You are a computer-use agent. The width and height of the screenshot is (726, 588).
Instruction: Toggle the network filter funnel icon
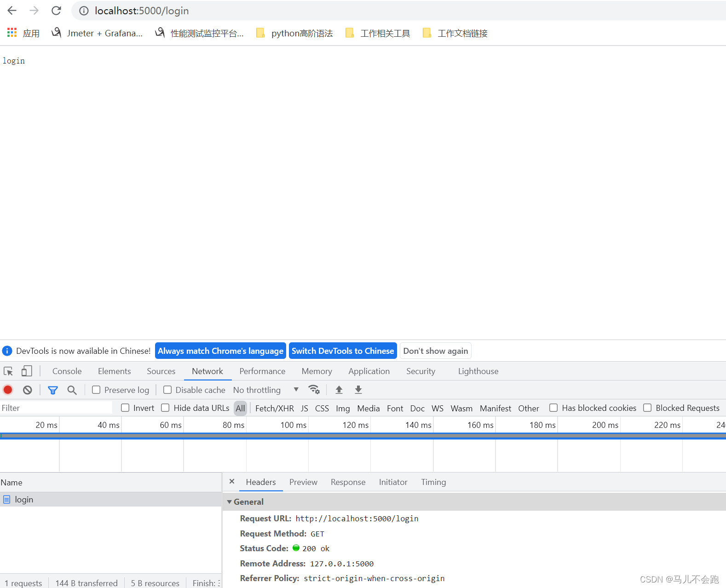point(53,390)
